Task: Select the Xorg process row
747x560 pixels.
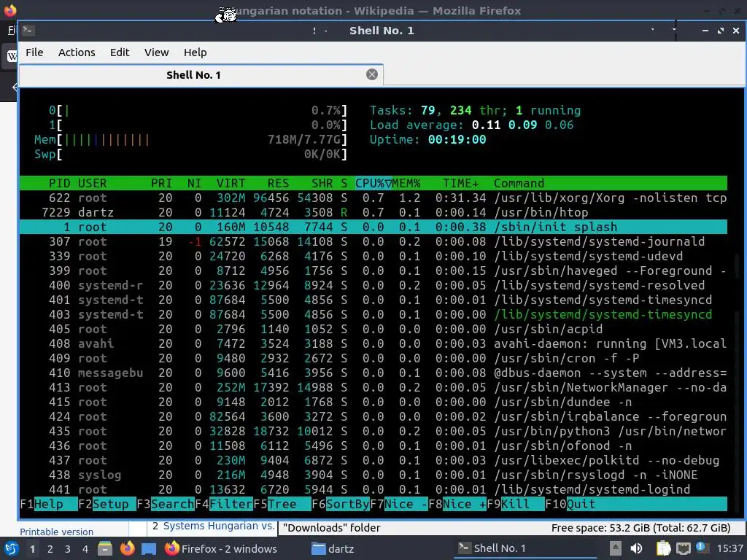Action: 373,198
